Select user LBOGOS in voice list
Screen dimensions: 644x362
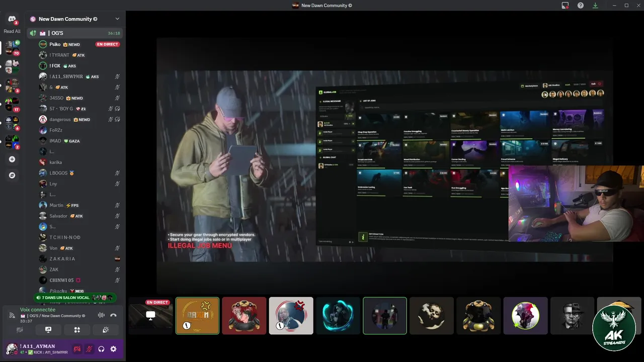58,173
